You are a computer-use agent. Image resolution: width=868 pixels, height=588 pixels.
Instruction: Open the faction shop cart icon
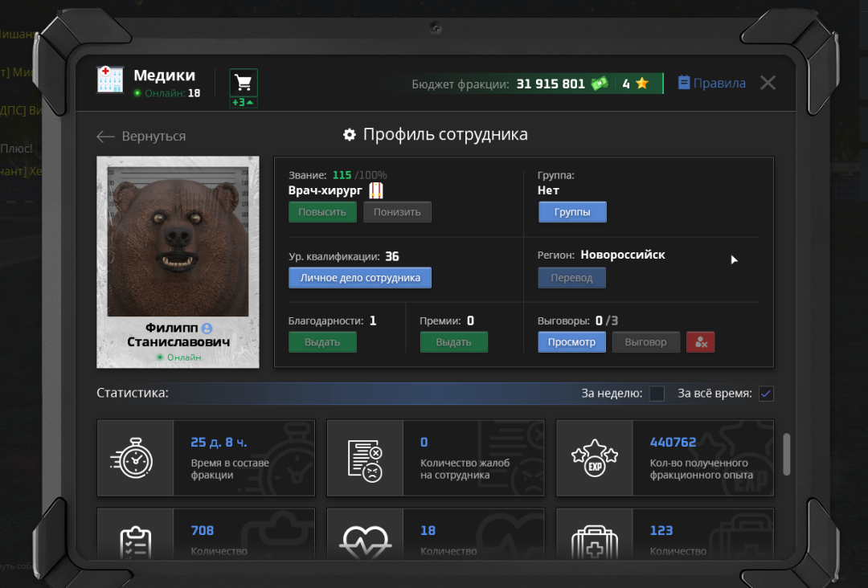[x=243, y=83]
